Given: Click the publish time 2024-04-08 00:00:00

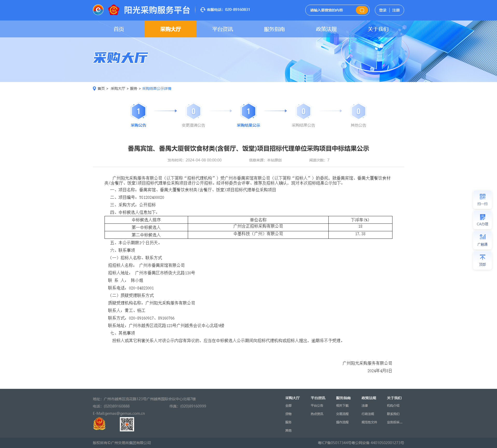Looking at the screenshot, I should [x=204, y=160].
